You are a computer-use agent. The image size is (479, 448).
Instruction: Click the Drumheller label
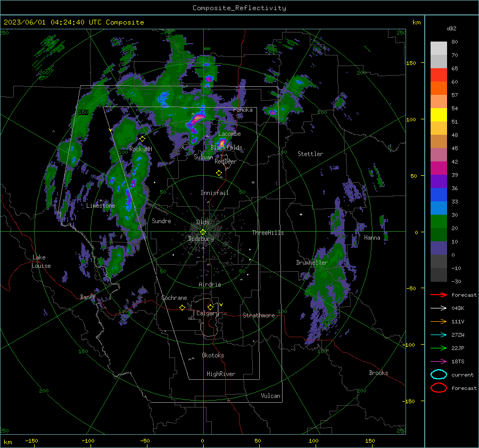(x=312, y=263)
